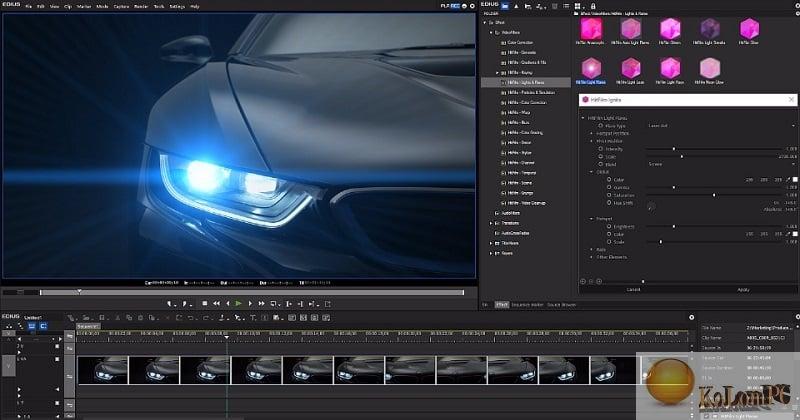Pick the Hotspot Color with the eyedropper
800x420 pixels.
coord(788,234)
